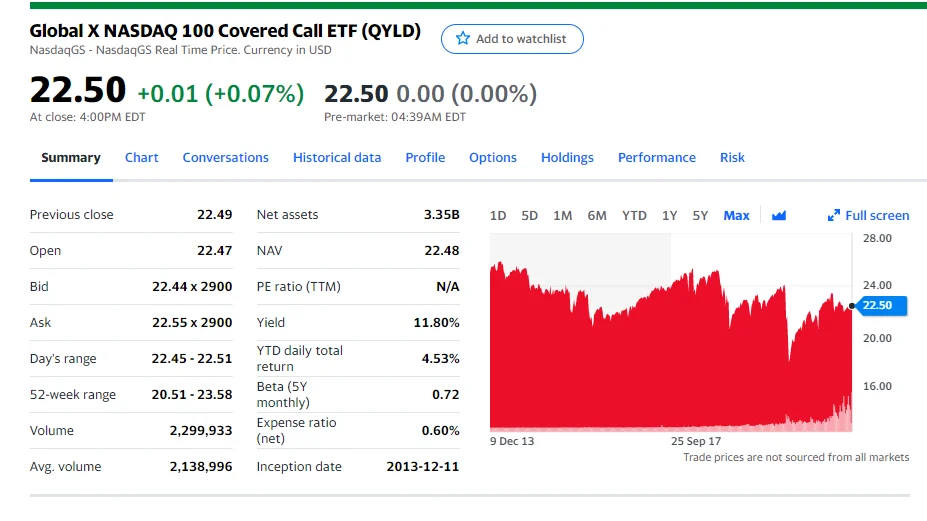View the Options tab
The image size is (927, 521).
tap(492, 157)
